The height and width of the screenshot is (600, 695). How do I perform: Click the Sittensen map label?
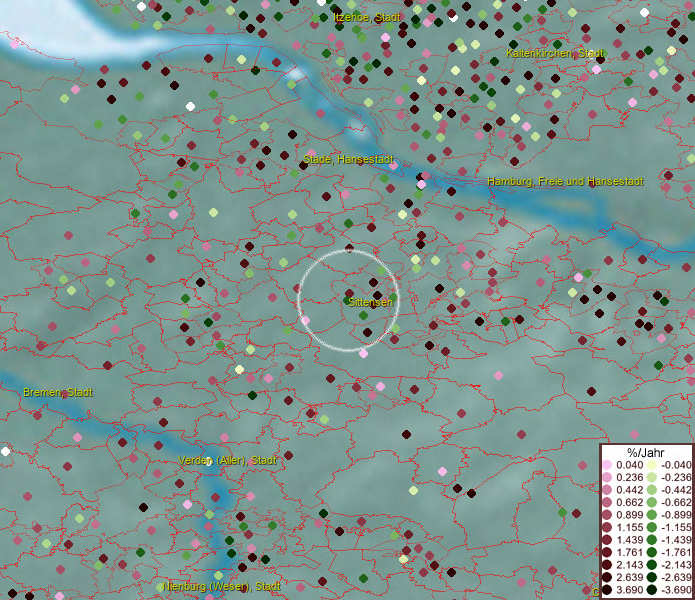370,302
